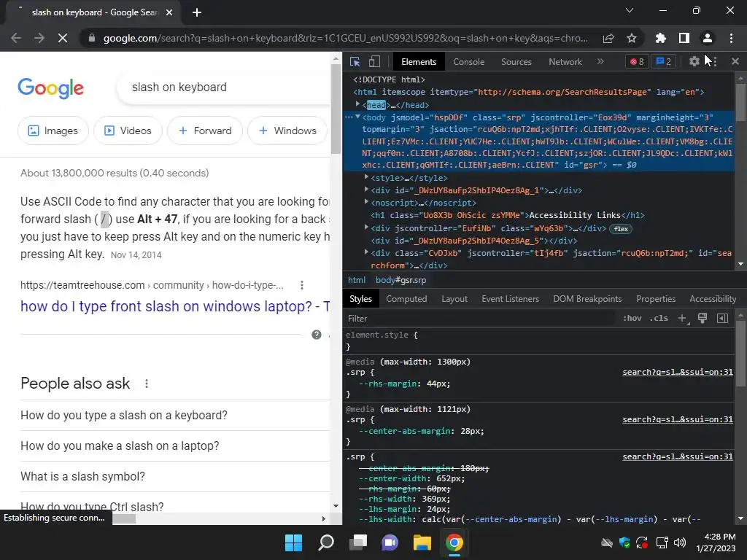Toggle rendering emulations paintbrush icon
Image resolution: width=747 pixels, height=560 pixels.
(x=703, y=319)
